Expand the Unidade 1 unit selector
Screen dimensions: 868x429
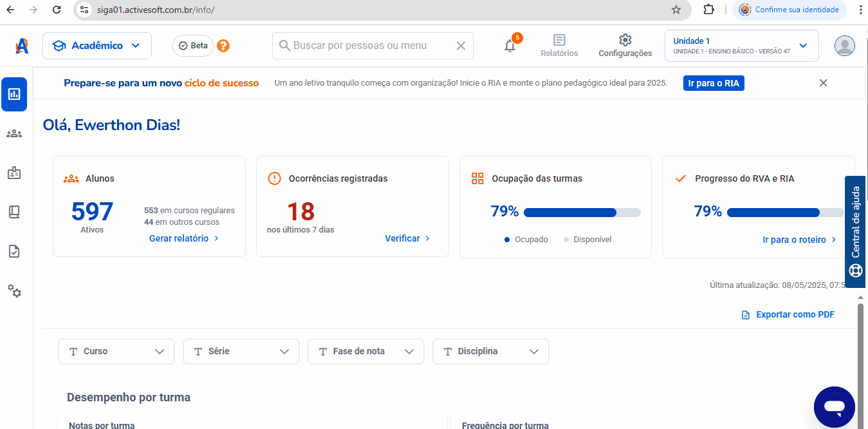[x=741, y=45]
